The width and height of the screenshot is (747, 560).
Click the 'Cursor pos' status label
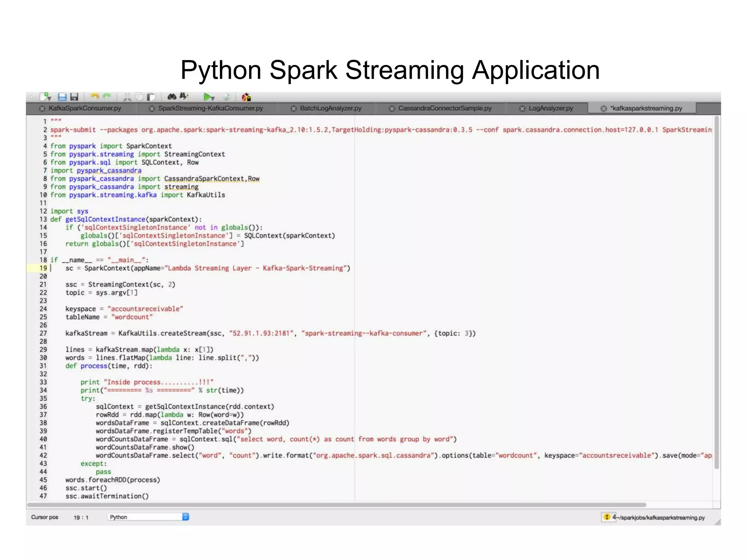[44, 517]
